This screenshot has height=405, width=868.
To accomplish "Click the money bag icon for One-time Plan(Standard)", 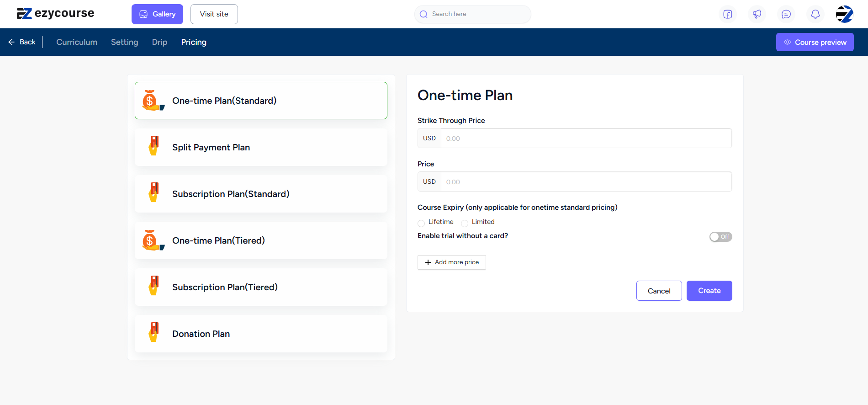I will (153, 101).
